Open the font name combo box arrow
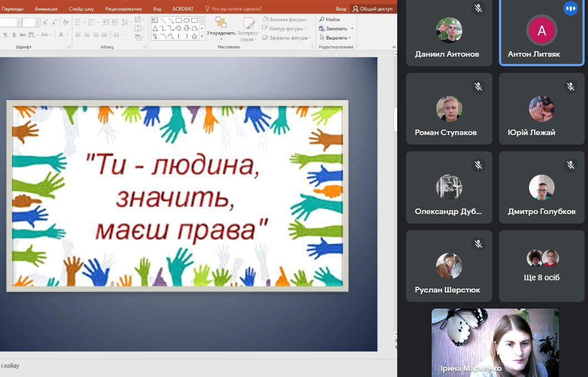This screenshot has height=377, width=588. pyautogui.click(x=19, y=22)
